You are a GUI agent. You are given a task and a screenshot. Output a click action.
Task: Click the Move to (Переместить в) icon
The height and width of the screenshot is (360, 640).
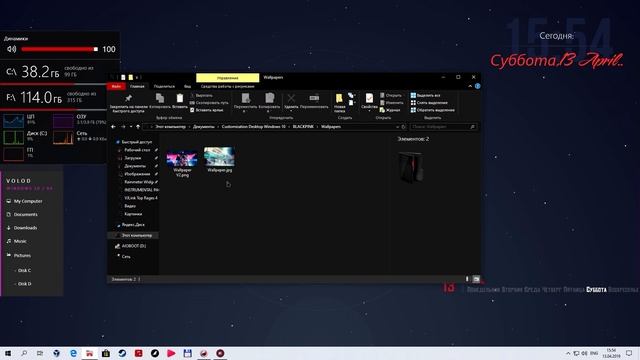[x=245, y=98]
